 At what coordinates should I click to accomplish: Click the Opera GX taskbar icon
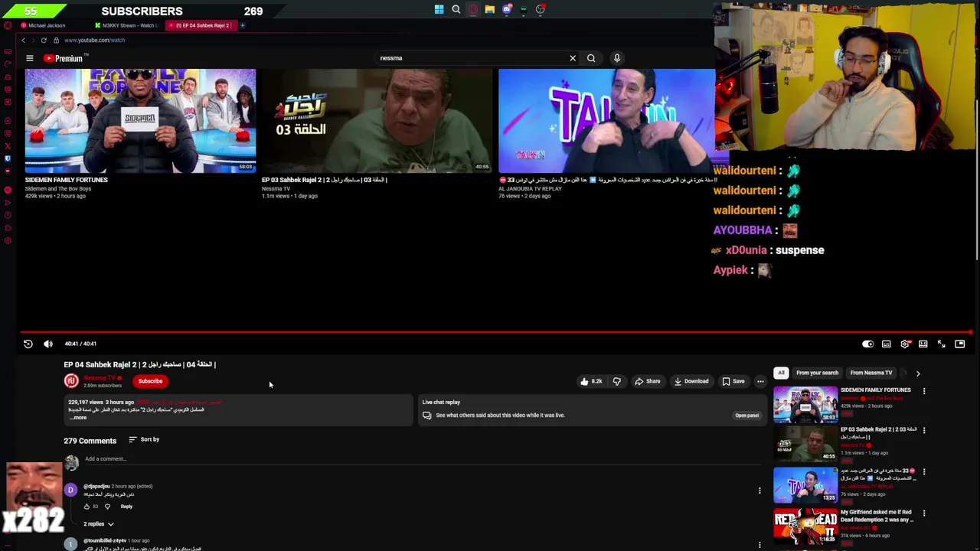473,10
